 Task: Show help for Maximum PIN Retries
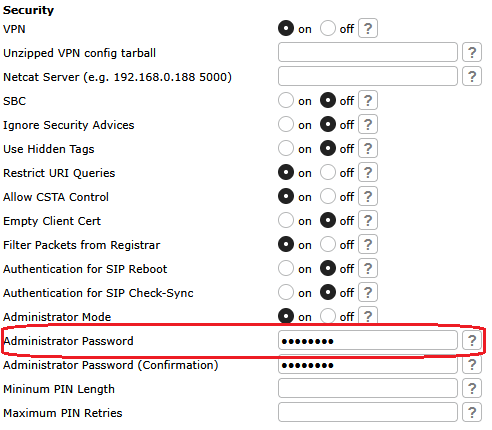point(472,412)
